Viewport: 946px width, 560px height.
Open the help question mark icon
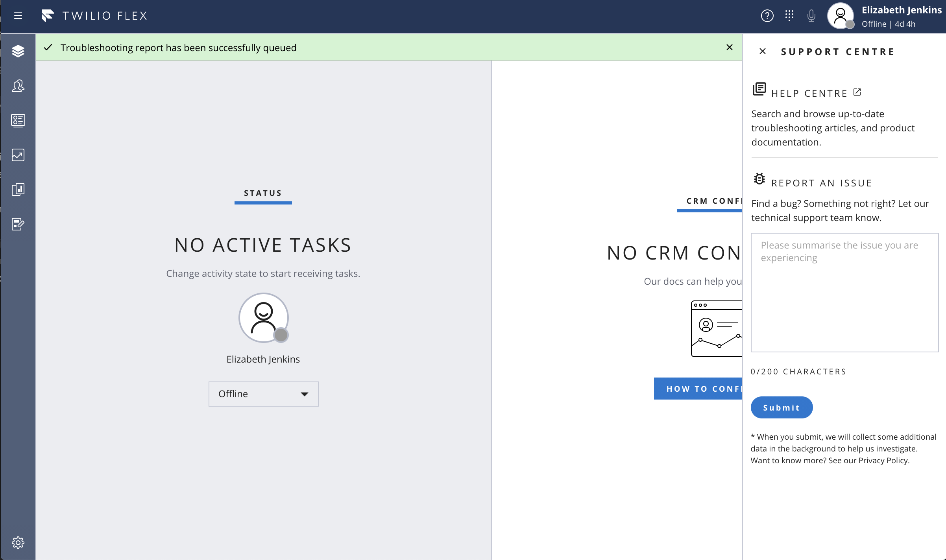click(x=767, y=16)
